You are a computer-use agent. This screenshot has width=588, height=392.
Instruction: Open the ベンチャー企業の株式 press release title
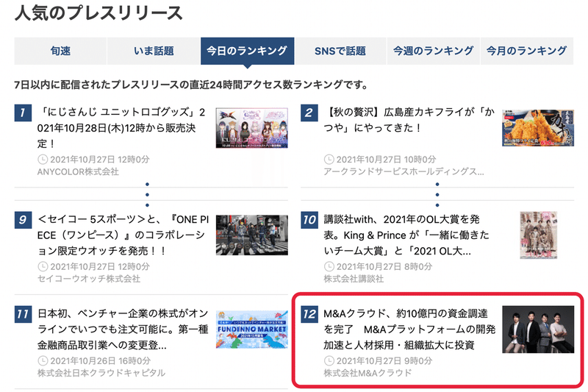pos(123,329)
